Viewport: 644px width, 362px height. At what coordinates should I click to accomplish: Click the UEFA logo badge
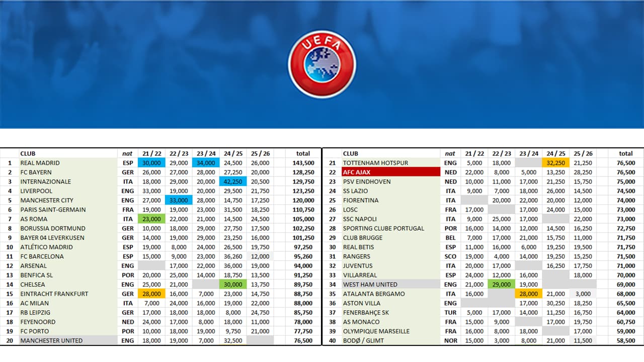pyautogui.click(x=322, y=64)
